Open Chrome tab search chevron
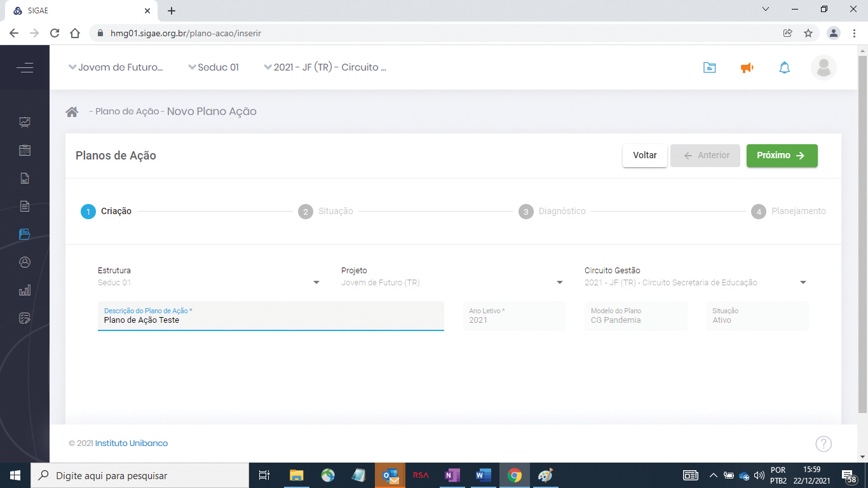 click(766, 10)
